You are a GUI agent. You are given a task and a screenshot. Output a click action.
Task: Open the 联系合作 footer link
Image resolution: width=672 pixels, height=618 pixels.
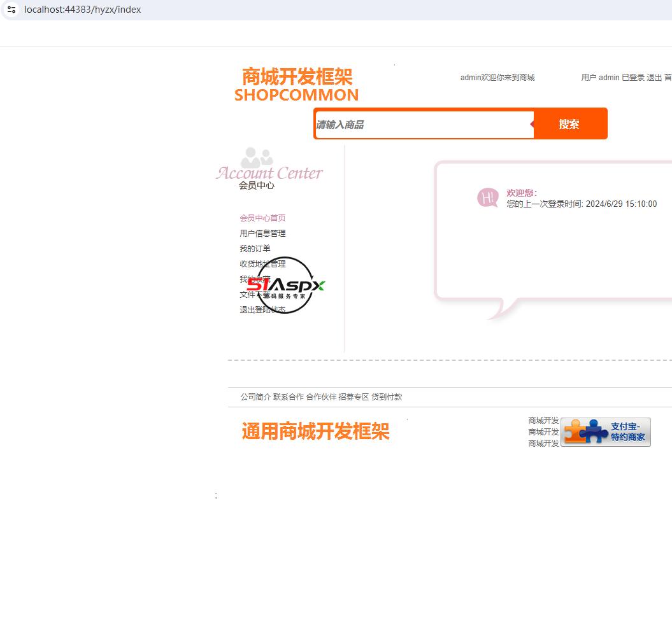tap(288, 397)
